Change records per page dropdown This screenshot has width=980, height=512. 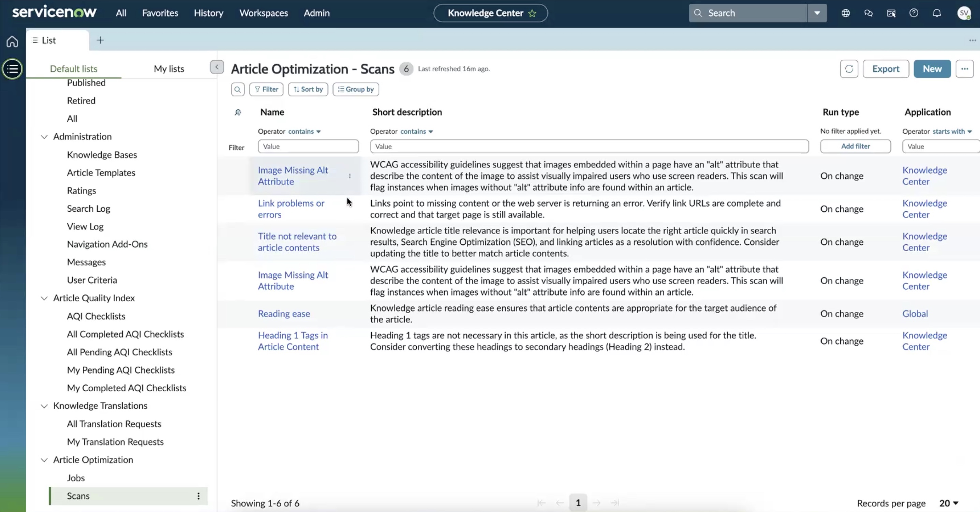948,503
